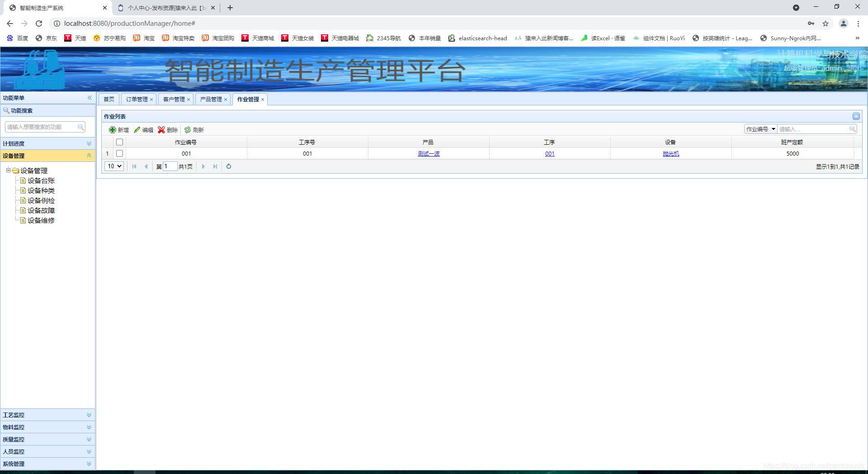Click the collapse icon on the 作业列表 panel header
The image size is (868, 474).
pos(856,116)
